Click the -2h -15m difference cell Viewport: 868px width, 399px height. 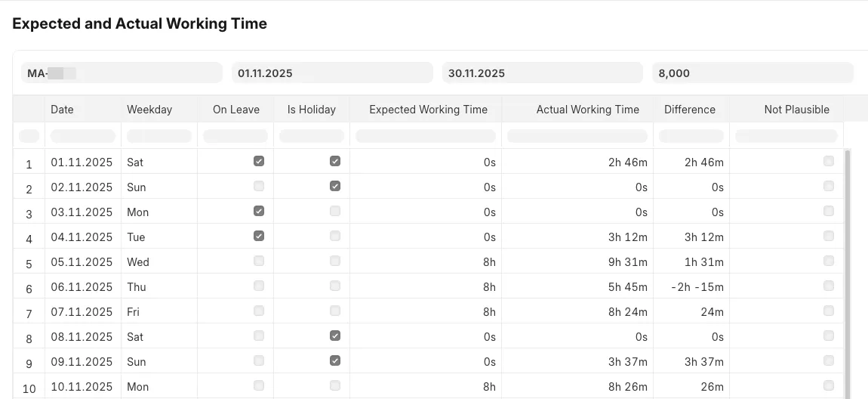click(697, 287)
